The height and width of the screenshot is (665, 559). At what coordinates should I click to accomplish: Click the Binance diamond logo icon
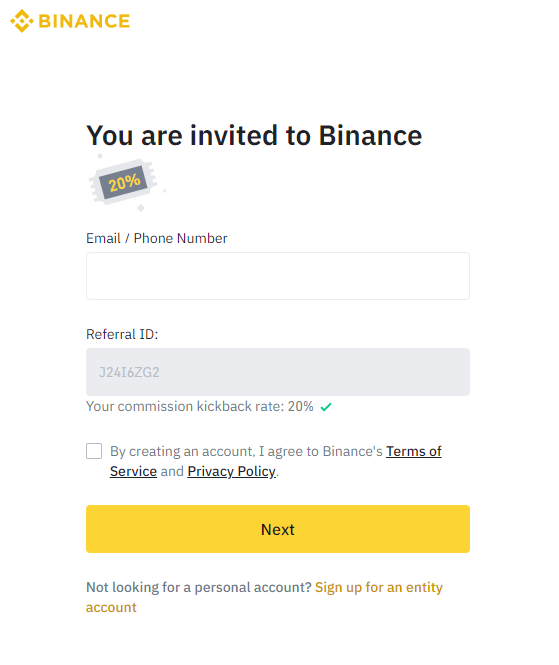coord(22,21)
